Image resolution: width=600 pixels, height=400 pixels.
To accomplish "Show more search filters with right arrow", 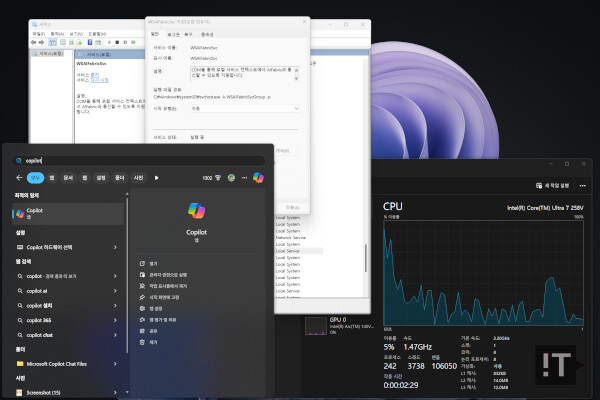I will [156, 178].
